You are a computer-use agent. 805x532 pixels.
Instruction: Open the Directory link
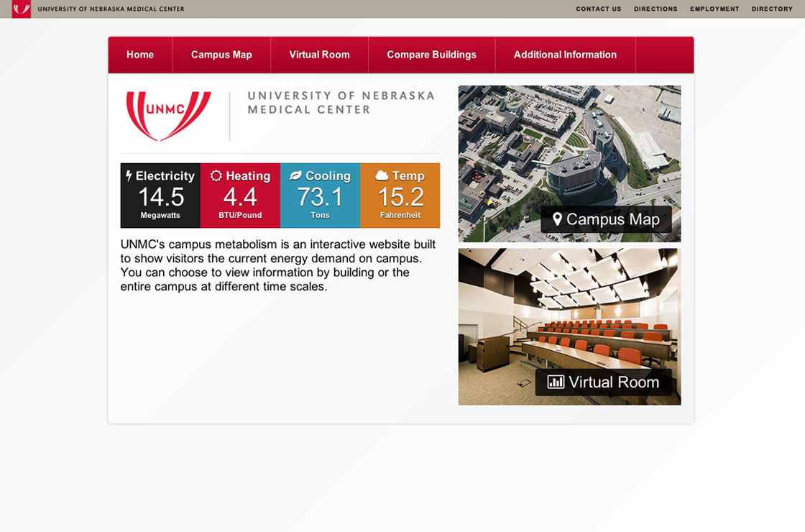point(772,9)
